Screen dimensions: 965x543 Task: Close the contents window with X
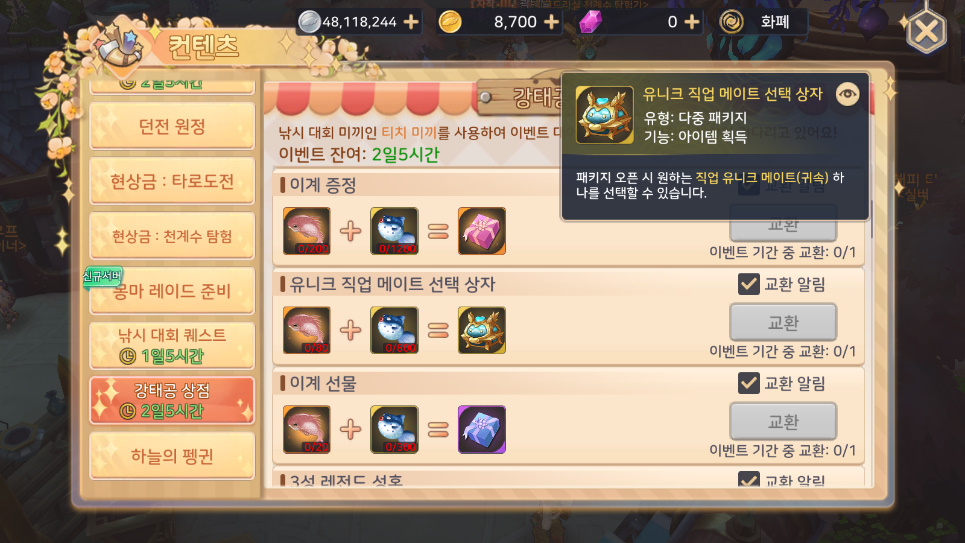click(x=926, y=31)
